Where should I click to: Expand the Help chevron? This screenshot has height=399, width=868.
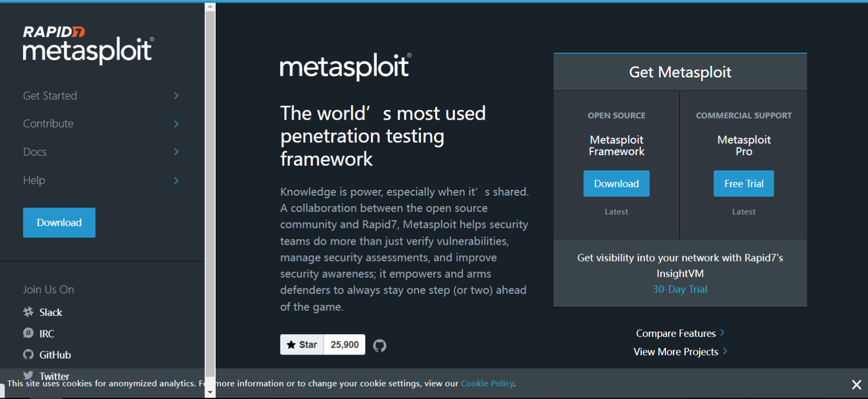coord(176,180)
